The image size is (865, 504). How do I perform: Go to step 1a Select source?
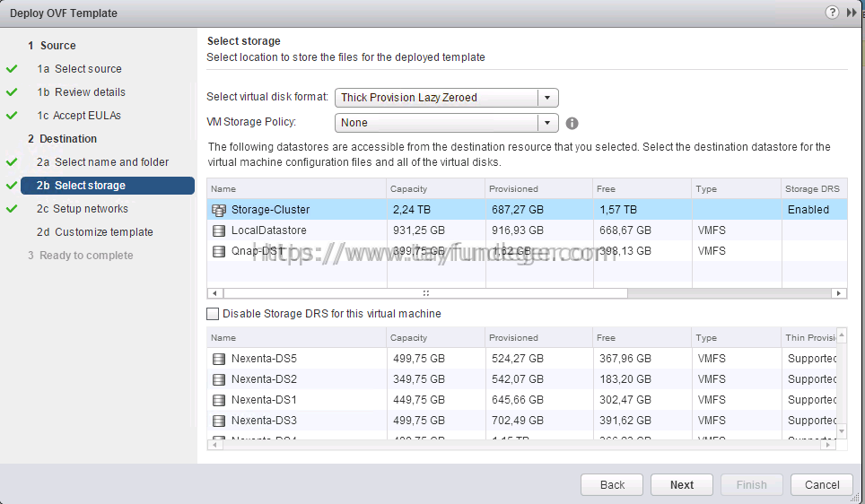[80, 69]
